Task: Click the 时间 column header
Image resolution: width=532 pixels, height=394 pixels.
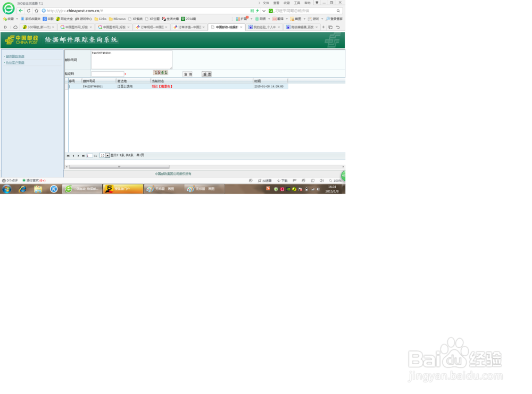Action: tap(270, 81)
